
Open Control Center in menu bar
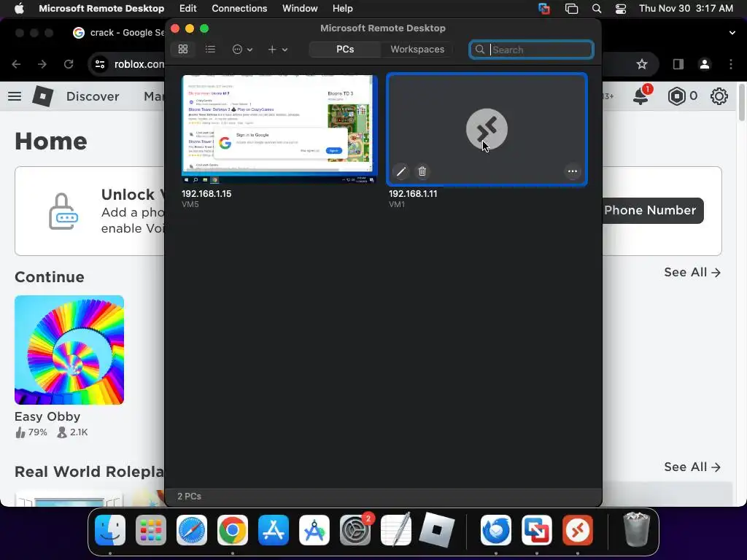click(x=621, y=9)
